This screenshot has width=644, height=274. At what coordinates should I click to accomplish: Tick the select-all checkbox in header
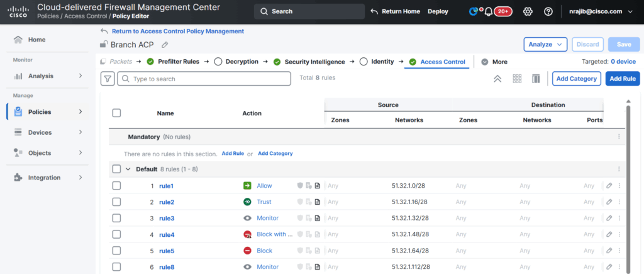(x=116, y=113)
